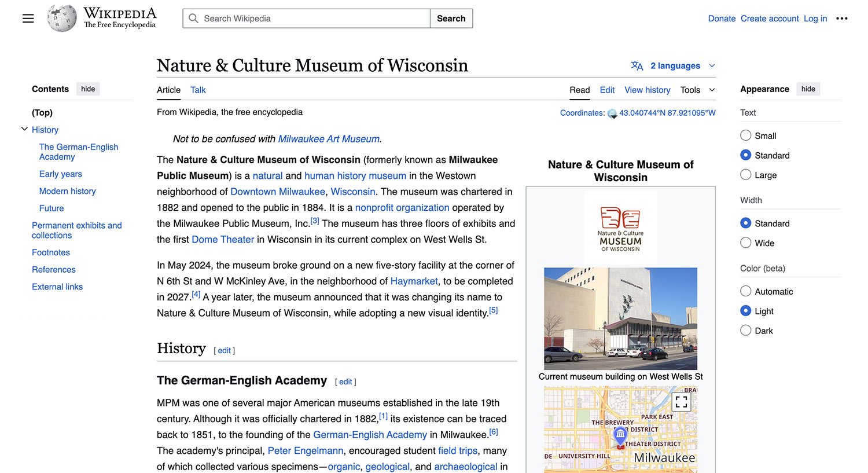Go to External links in contents
The image size is (868, 473).
click(57, 287)
